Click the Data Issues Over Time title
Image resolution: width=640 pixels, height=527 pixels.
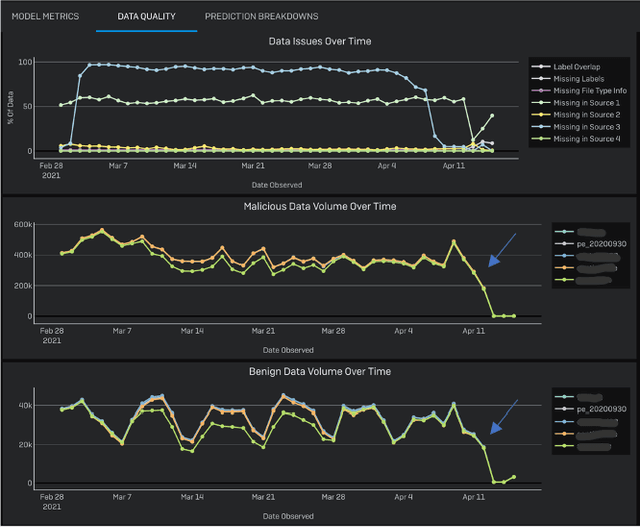pos(318,41)
